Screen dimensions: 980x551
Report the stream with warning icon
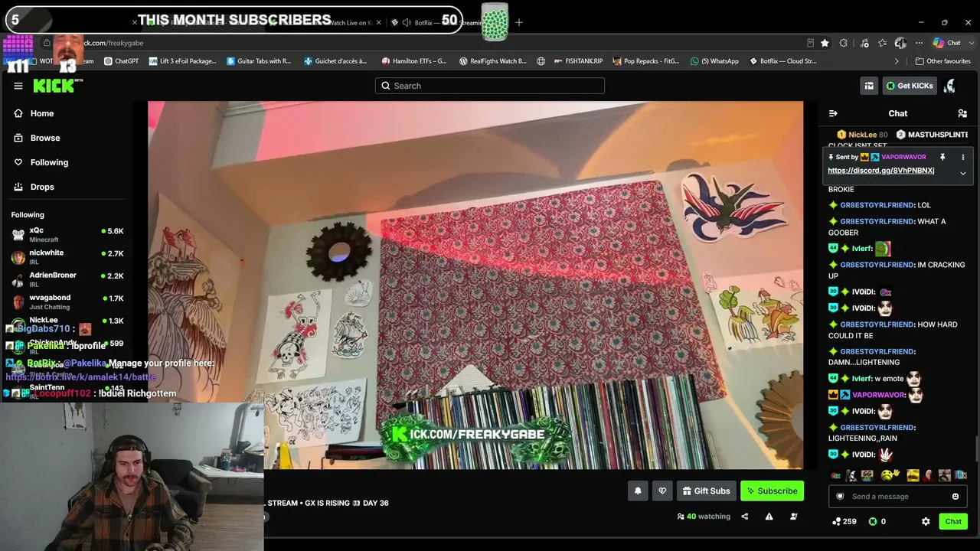[769, 517]
